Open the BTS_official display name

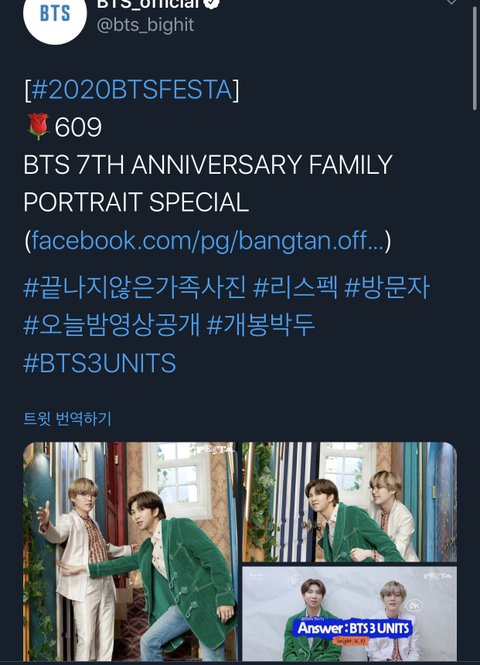149,3
